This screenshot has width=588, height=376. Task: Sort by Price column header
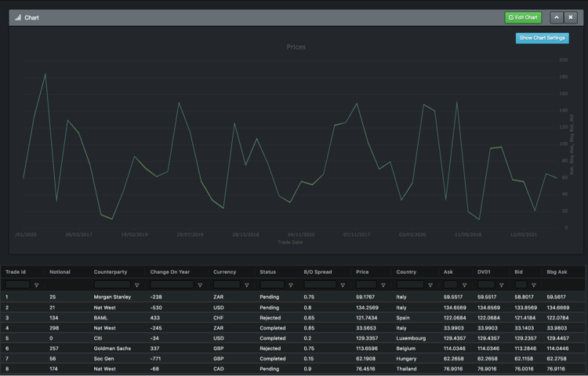362,272
